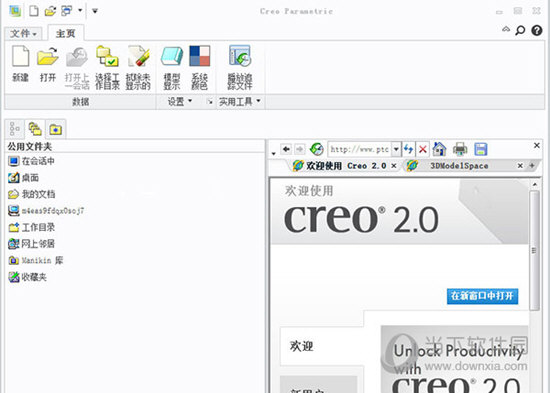Click the browser vertical scrollbar thumb
This screenshot has height=393, width=550.
[x=535, y=251]
